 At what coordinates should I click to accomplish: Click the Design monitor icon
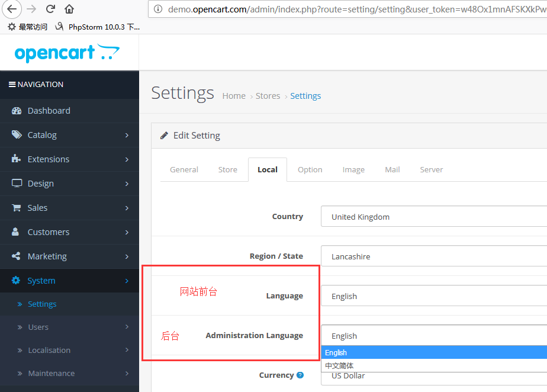coord(17,183)
